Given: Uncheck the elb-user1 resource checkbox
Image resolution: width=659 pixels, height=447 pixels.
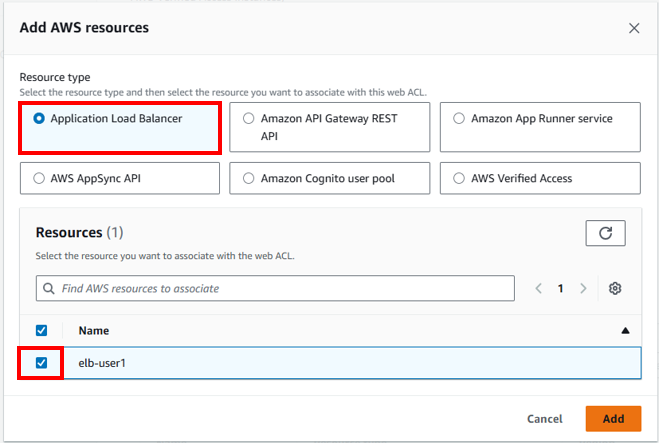Looking at the screenshot, I should [41, 363].
